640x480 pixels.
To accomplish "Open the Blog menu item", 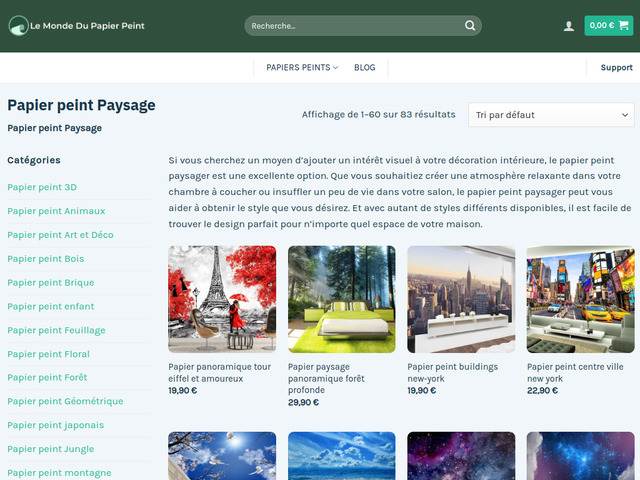I will (365, 68).
